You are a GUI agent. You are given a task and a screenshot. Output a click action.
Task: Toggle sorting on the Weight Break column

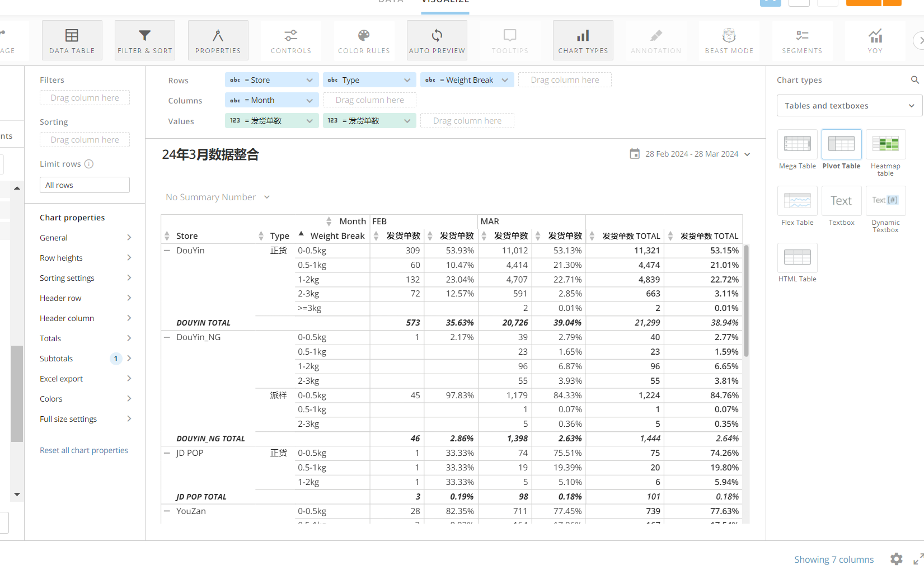302,235
